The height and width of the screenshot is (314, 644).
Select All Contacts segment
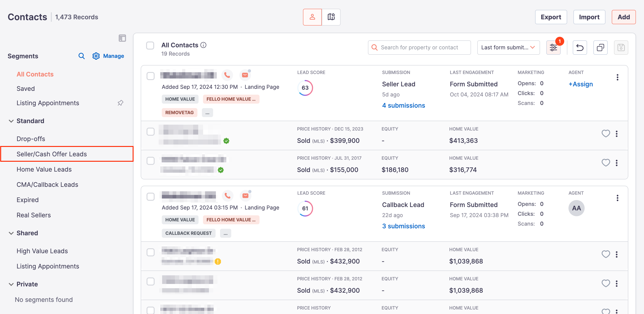(35, 74)
